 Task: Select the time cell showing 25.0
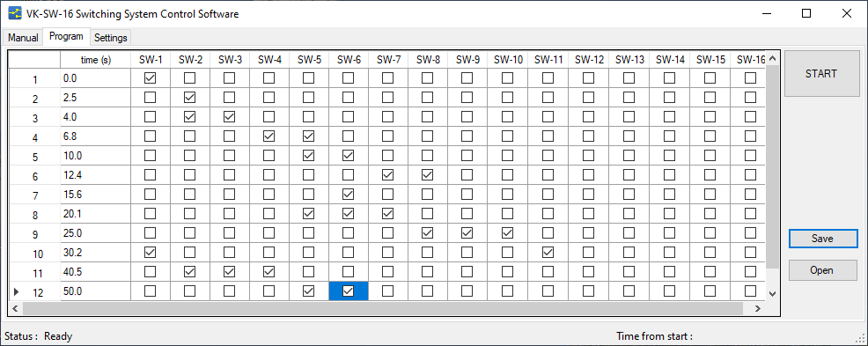coord(96,233)
